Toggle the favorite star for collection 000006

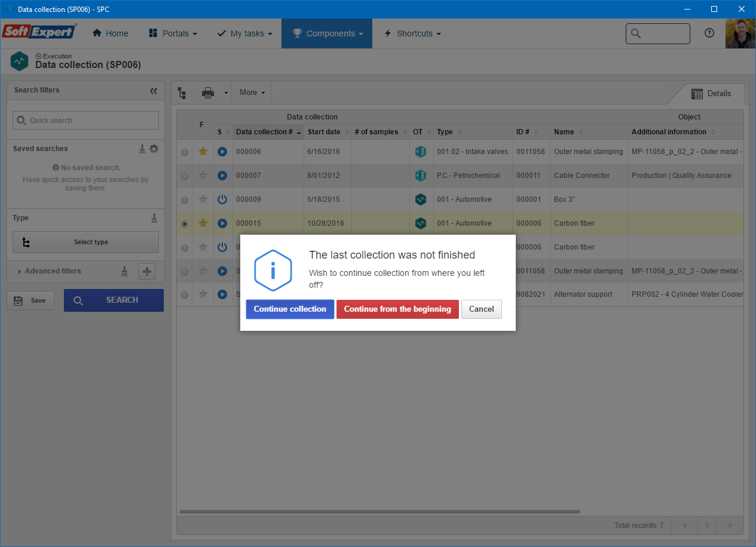[203, 152]
